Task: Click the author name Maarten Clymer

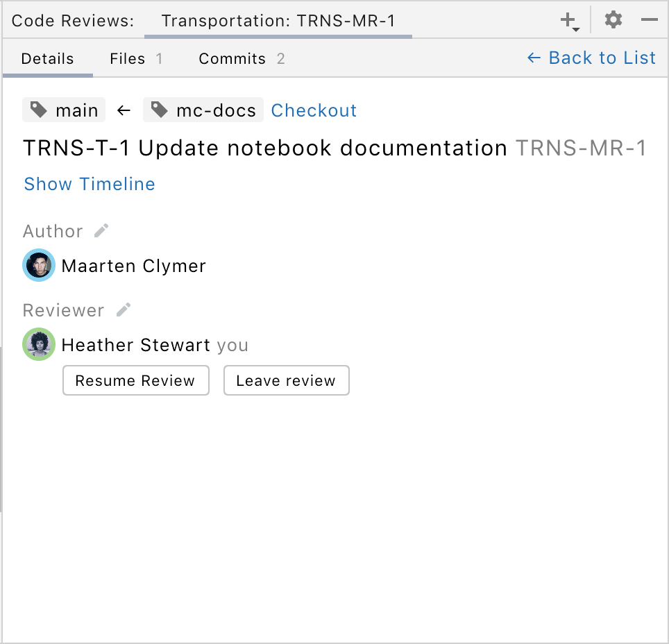Action: 133,266
